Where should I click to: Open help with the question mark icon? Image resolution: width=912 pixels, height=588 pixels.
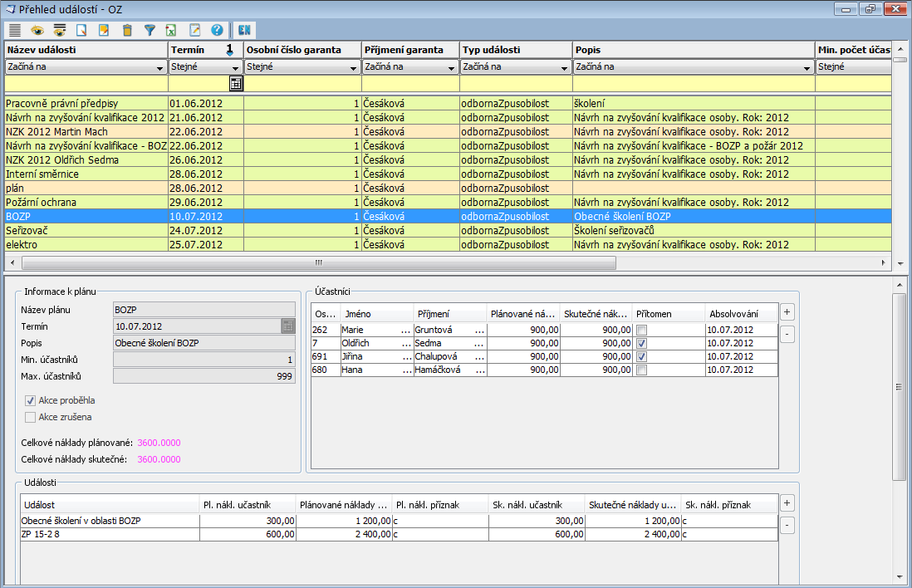pyautogui.click(x=217, y=30)
